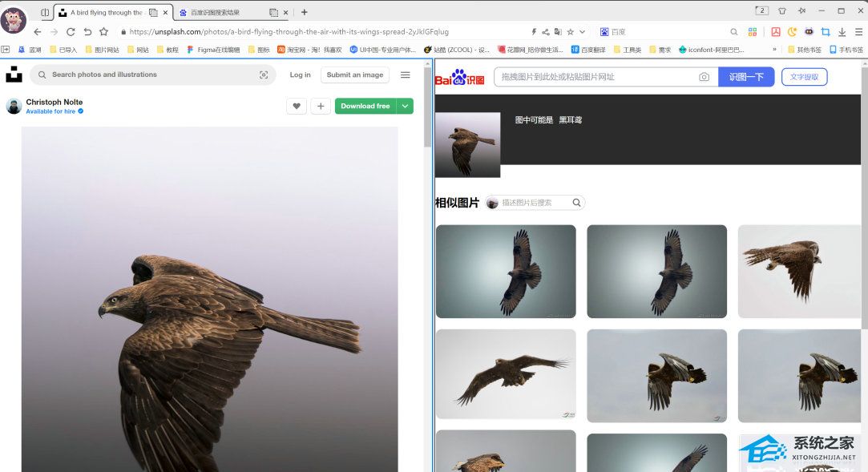Click the favorite star in the address bar
This screenshot has width=868, height=472.
click(x=570, y=32)
